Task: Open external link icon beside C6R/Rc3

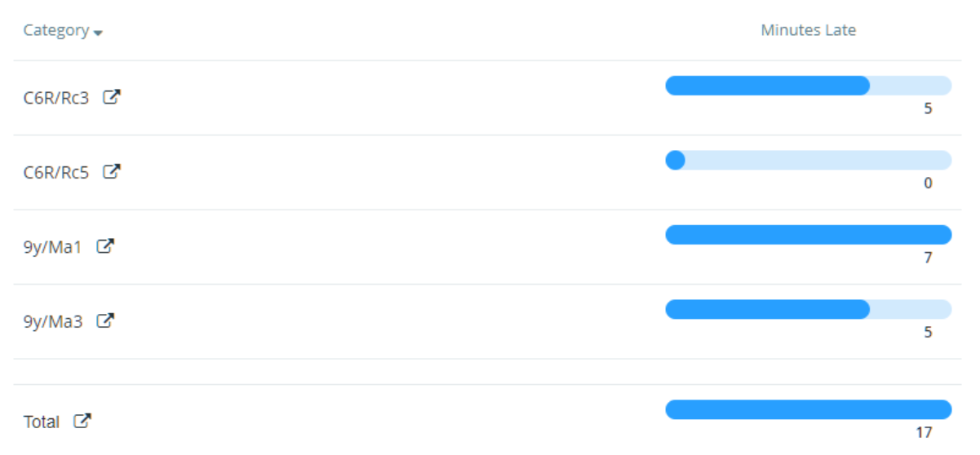Action: click(112, 97)
